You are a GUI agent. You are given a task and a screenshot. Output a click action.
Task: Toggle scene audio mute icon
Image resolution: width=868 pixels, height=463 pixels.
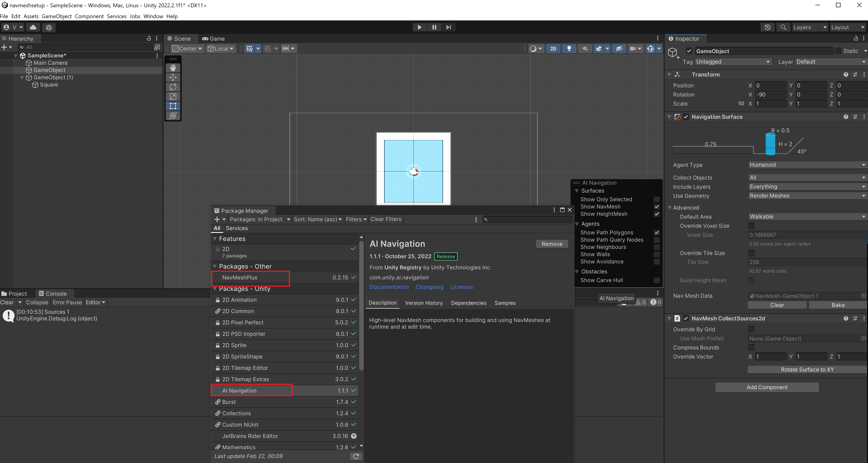tap(585, 49)
